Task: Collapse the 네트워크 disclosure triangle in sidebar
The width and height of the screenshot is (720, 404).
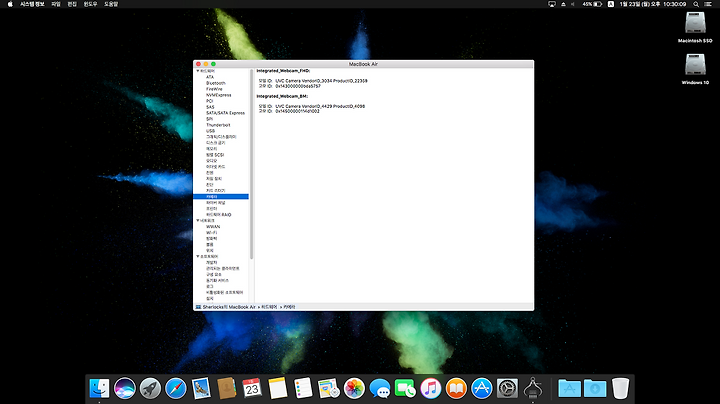Action: point(198,220)
